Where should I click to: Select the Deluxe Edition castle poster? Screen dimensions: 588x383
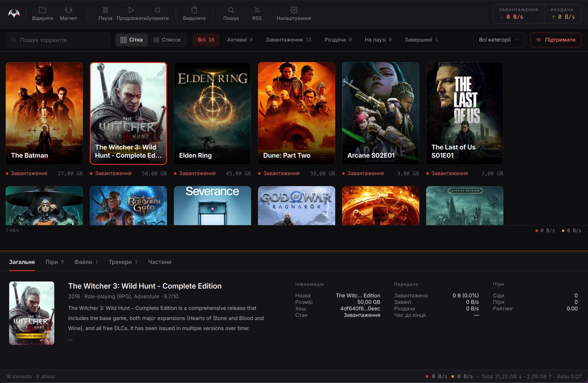click(465, 205)
